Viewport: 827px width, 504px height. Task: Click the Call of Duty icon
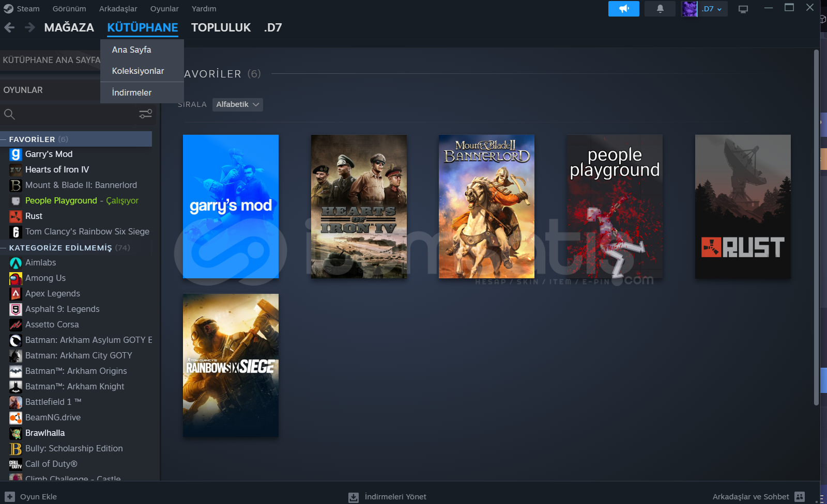(x=16, y=464)
